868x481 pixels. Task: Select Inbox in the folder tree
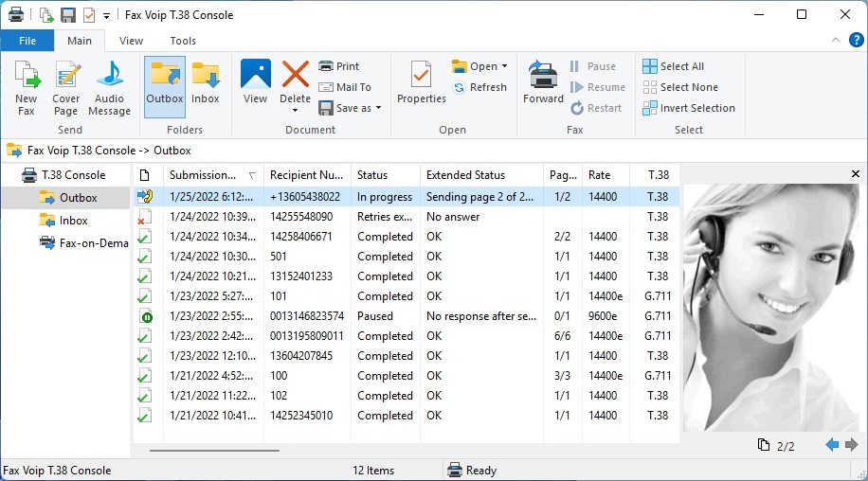[63, 221]
